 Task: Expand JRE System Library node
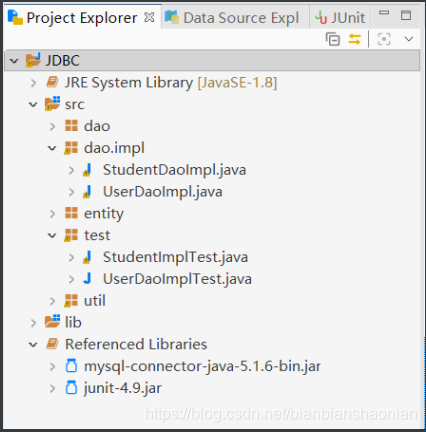coord(33,83)
